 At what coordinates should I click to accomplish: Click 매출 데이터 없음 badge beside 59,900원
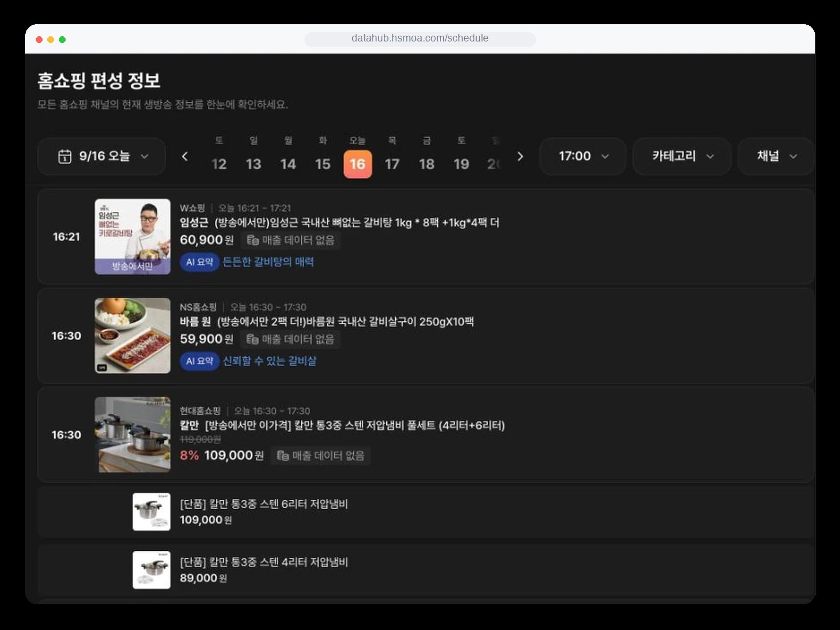tap(291, 340)
